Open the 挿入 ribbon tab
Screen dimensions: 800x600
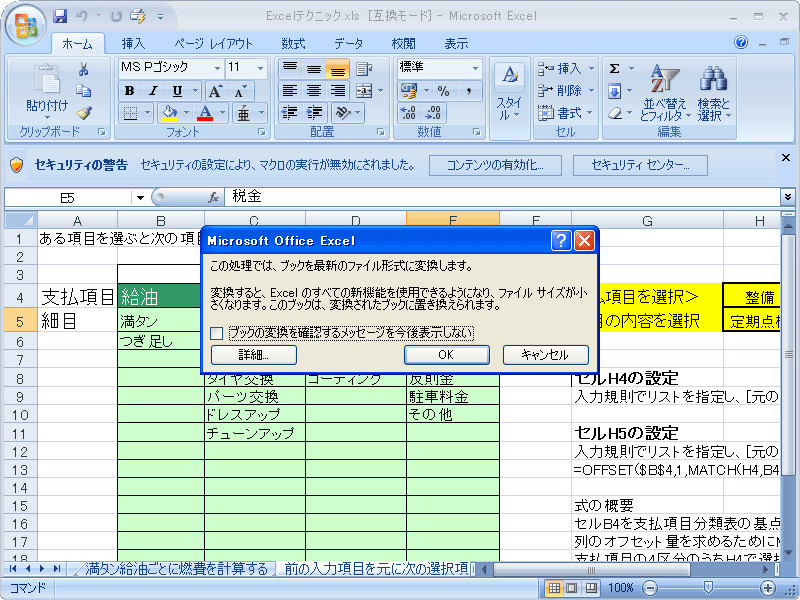click(133, 44)
